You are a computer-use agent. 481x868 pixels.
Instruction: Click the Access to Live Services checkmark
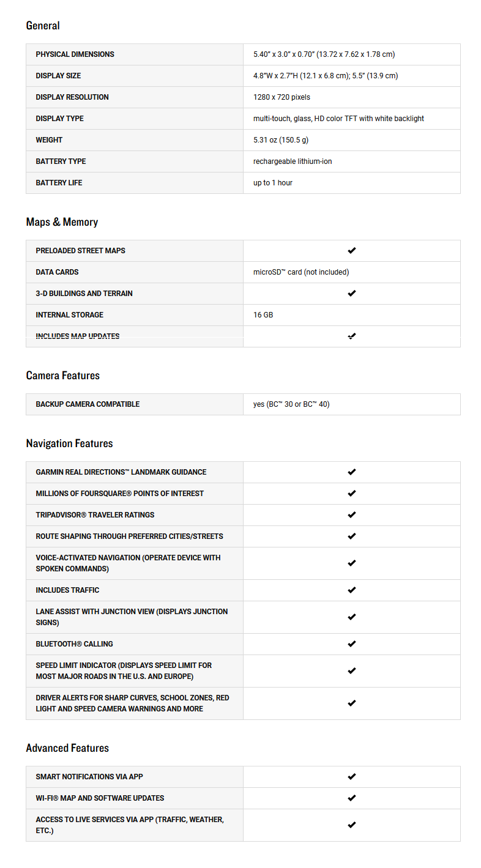coord(352,825)
